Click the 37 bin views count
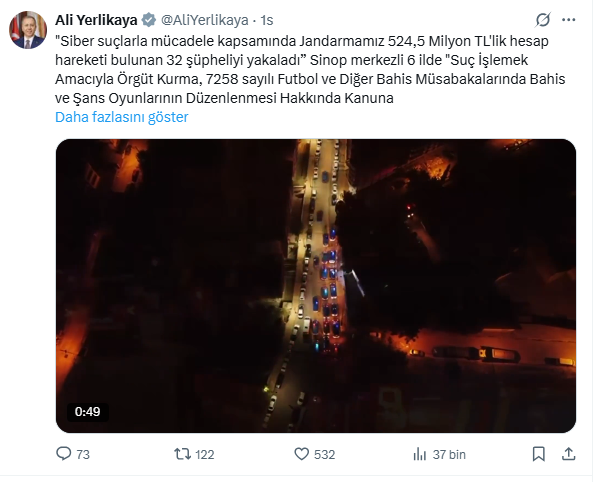Screen dimensions: 603x482 449,454
